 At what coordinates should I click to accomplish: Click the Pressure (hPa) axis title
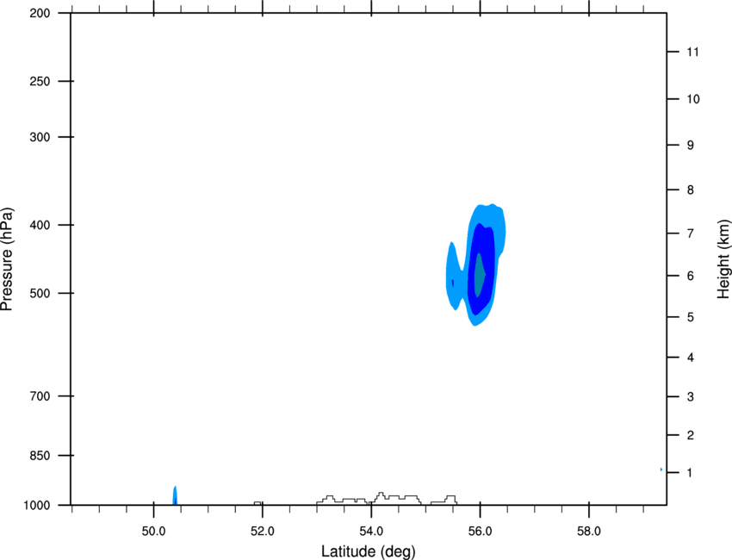coord(7,258)
